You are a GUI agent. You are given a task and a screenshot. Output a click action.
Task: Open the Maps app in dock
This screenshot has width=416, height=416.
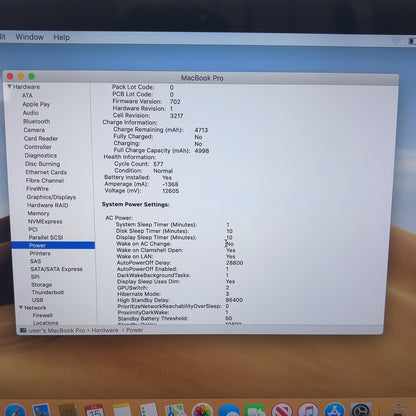pos(175,410)
